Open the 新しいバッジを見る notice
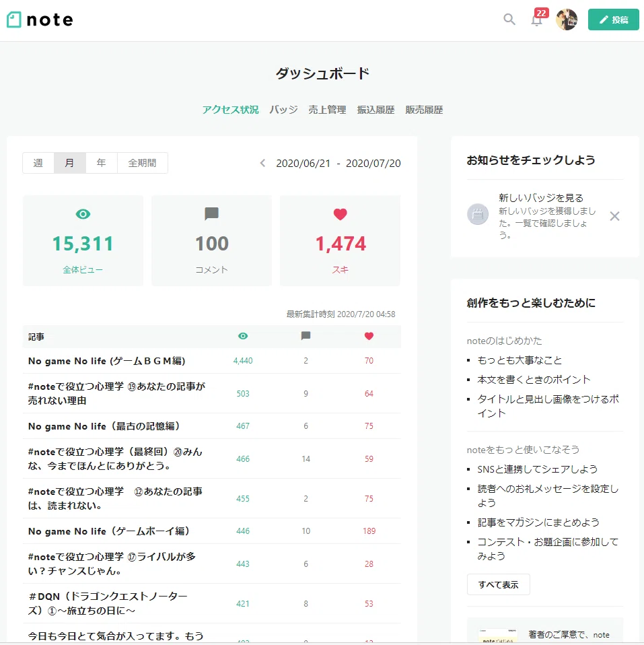The image size is (644, 645). pyautogui.click(x=541, y=198)
